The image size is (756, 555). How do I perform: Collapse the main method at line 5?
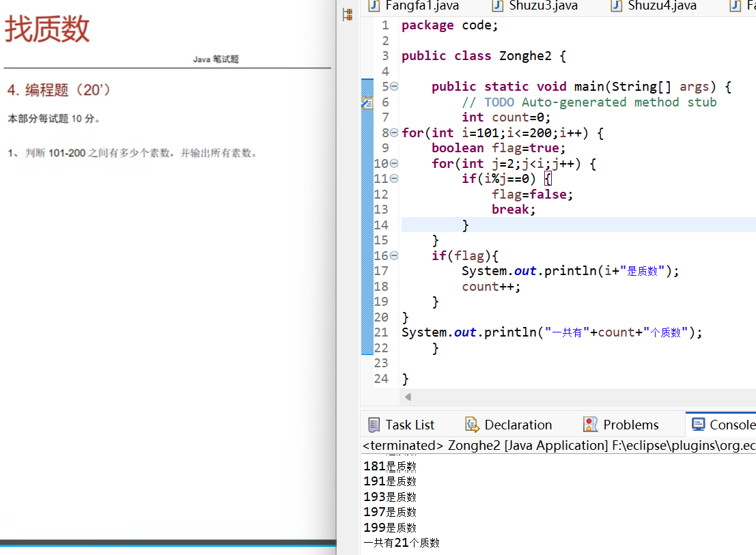coord(394,86)
